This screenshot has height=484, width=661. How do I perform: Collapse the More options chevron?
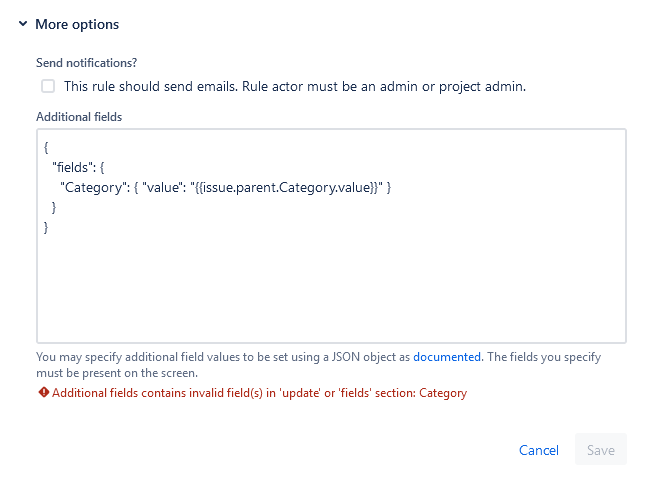click(x=22, y=24)
